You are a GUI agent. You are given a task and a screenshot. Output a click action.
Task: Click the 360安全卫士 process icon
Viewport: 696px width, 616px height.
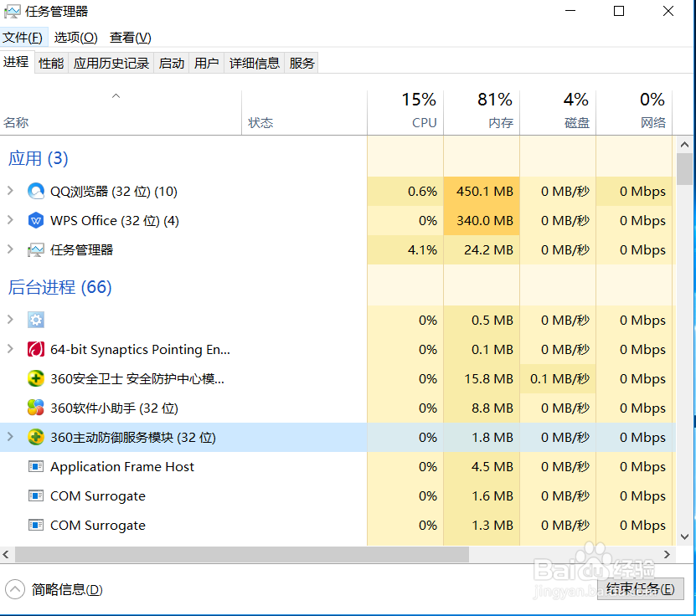point(35,378)
